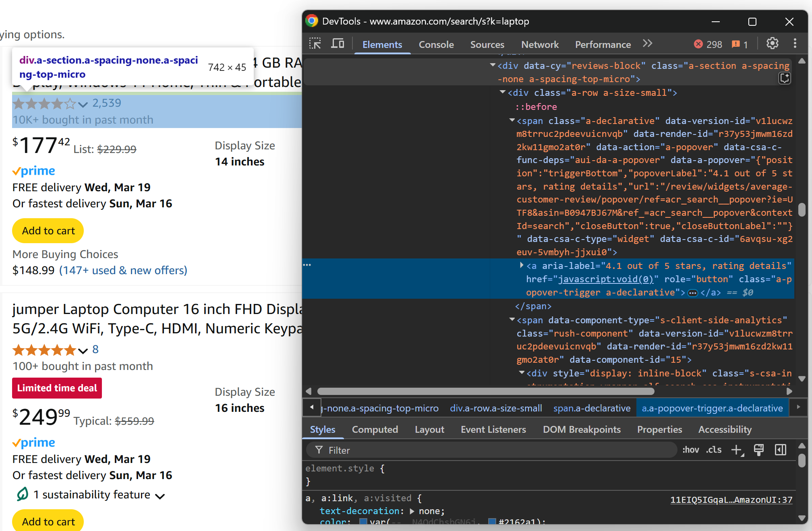Viewport: 812px width, 531px height.
Task: Click the color swatch beside #2162a1
Action: pyautogui.click(x=492, y=521)
